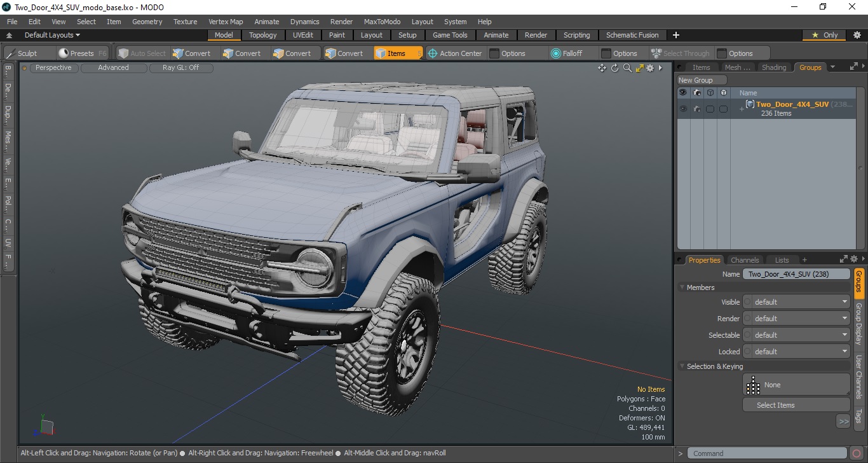Screen dimensions: 868x463
Task: Open the MaxToModo menu
Action: click(x=382, y=22)
